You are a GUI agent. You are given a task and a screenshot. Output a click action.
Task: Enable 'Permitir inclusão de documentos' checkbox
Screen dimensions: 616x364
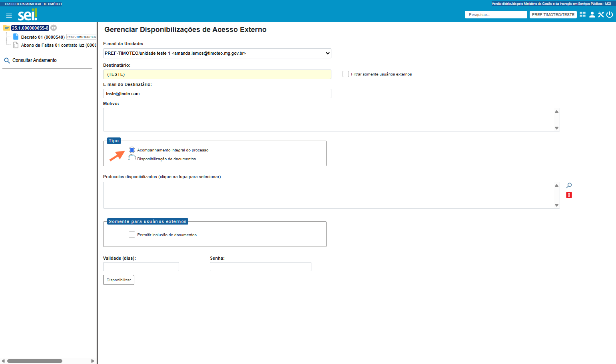pos(132,235)
